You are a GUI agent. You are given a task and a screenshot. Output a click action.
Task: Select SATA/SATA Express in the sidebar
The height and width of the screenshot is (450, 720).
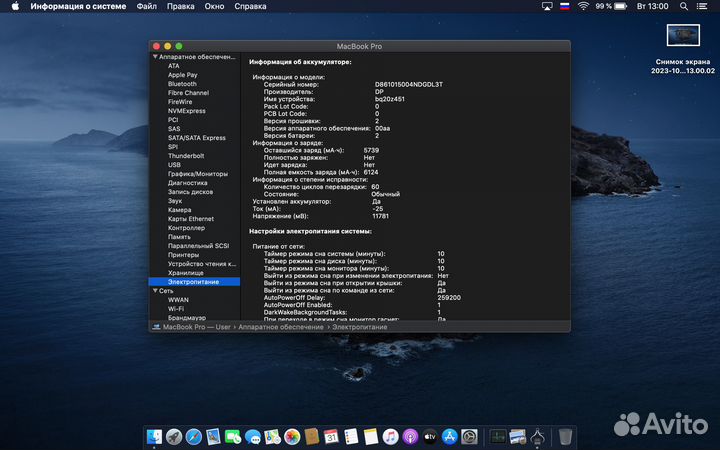(x=197, y=138)
